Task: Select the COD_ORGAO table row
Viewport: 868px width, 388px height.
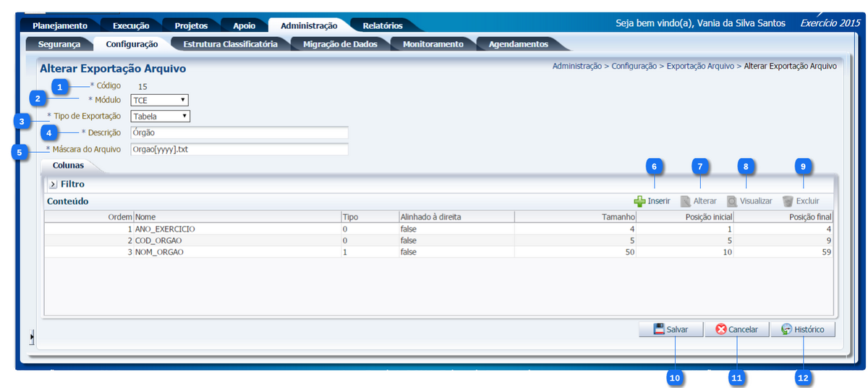Action: click(289, 240)
